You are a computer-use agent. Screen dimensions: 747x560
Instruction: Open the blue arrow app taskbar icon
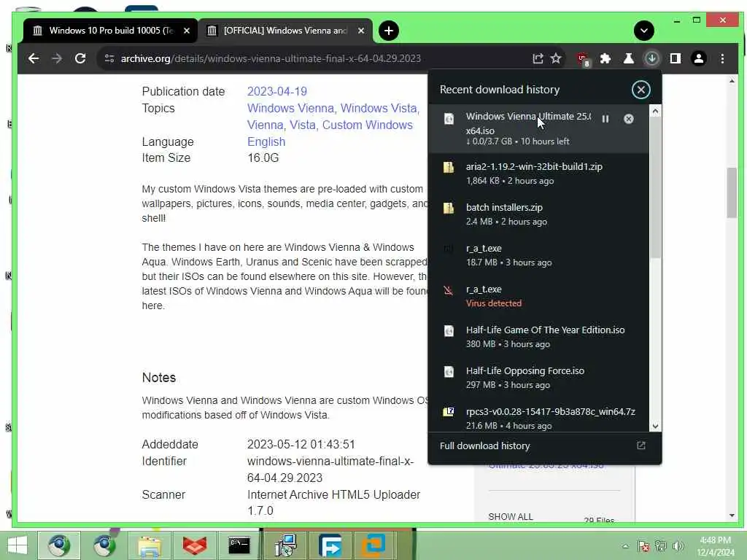pos(330,545)
